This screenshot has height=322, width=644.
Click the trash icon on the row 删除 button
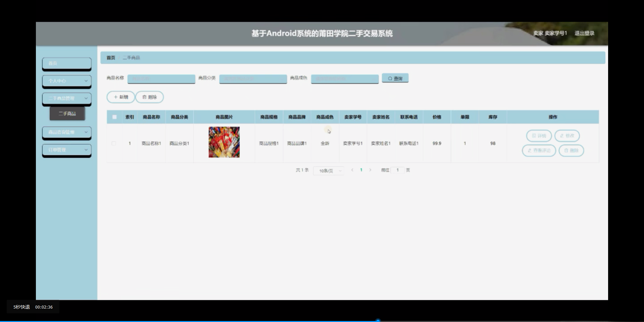click(567, 151)
